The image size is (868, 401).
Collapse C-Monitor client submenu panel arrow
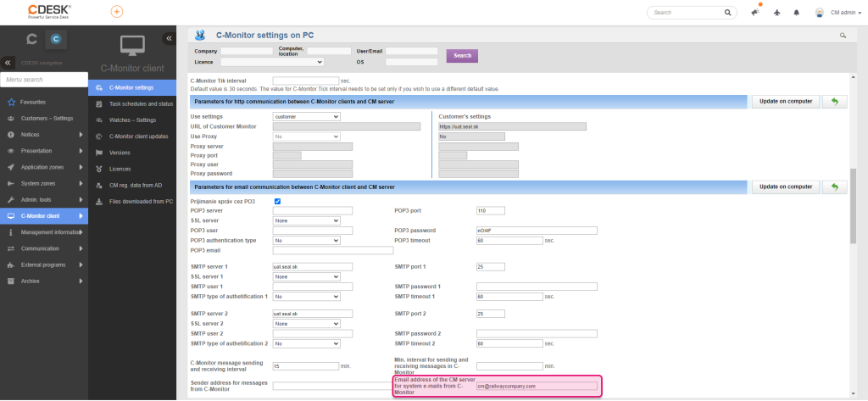pos(169,38)
